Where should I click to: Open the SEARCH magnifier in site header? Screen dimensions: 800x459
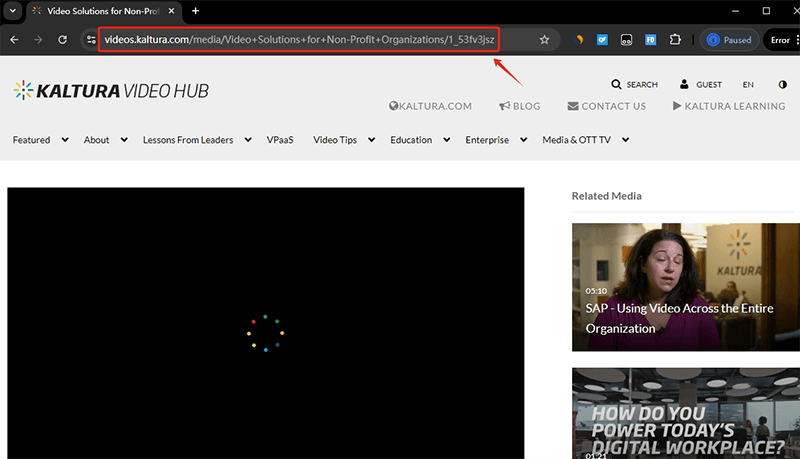point(635,85)
